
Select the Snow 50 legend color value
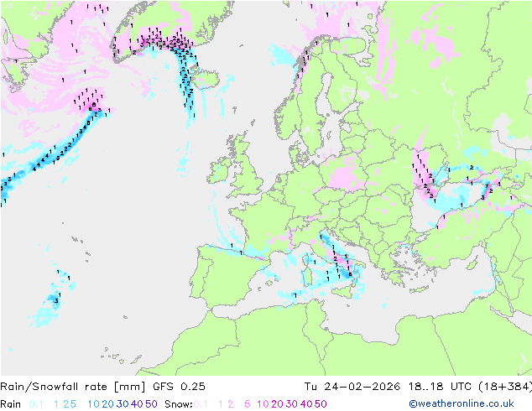(x=321, y=404)
